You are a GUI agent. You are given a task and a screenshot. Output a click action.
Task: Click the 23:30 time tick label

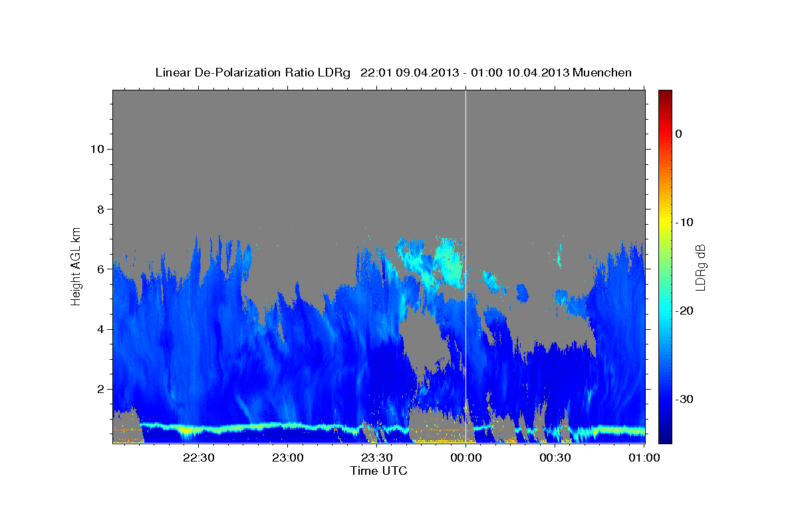click(x=377, y=458)
